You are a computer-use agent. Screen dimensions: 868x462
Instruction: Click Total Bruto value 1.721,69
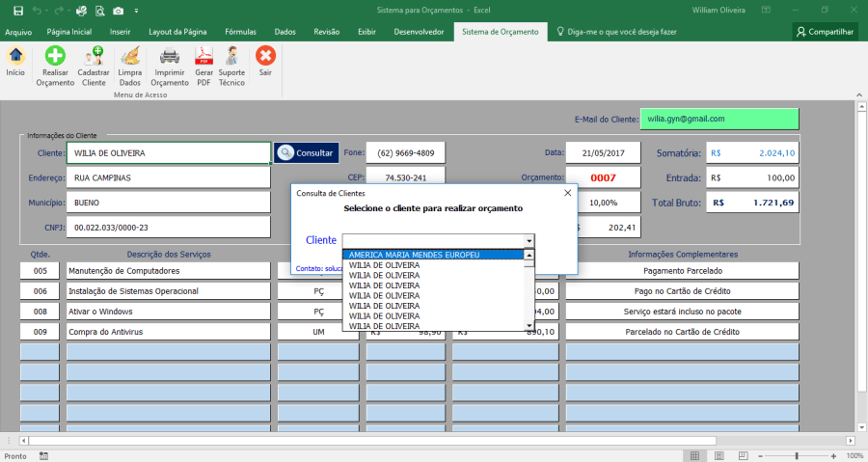(x=752, y=204)
